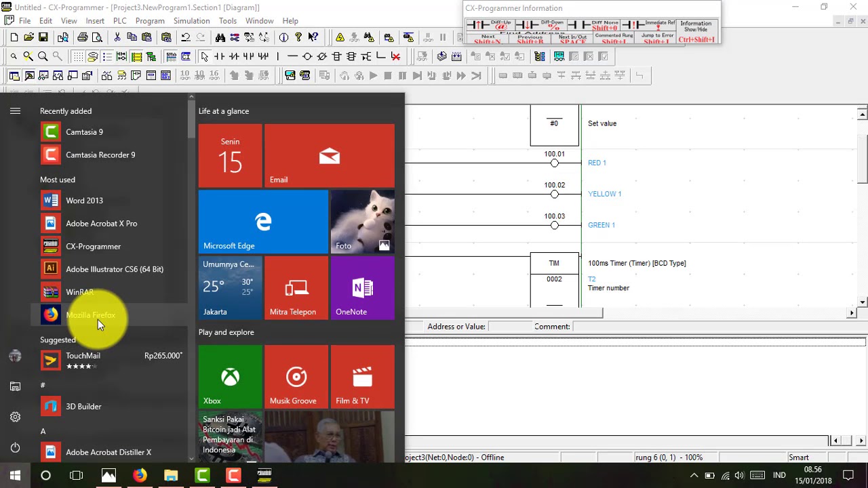The width and height of the screenshot is (868, 488).
Task: Click the Undo arrow icon
Action: [x=185, y=38]
